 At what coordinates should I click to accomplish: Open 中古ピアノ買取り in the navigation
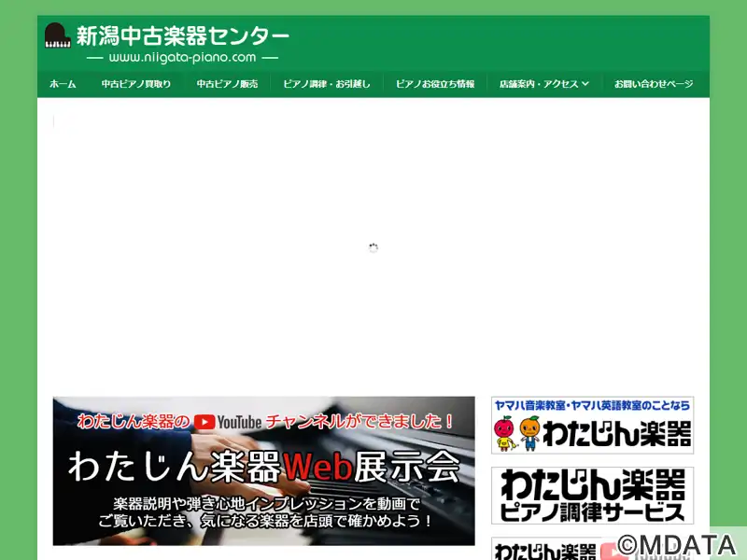click(x=136, y=84)
